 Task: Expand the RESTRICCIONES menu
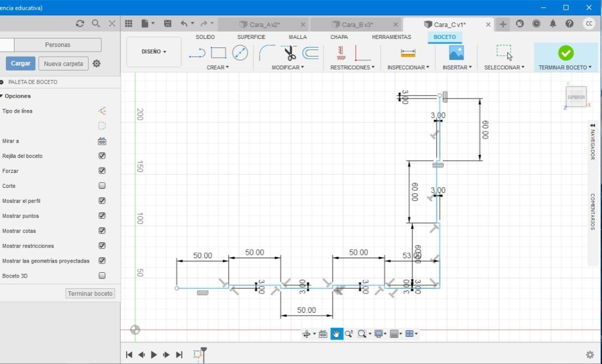(x=353, y=67)
